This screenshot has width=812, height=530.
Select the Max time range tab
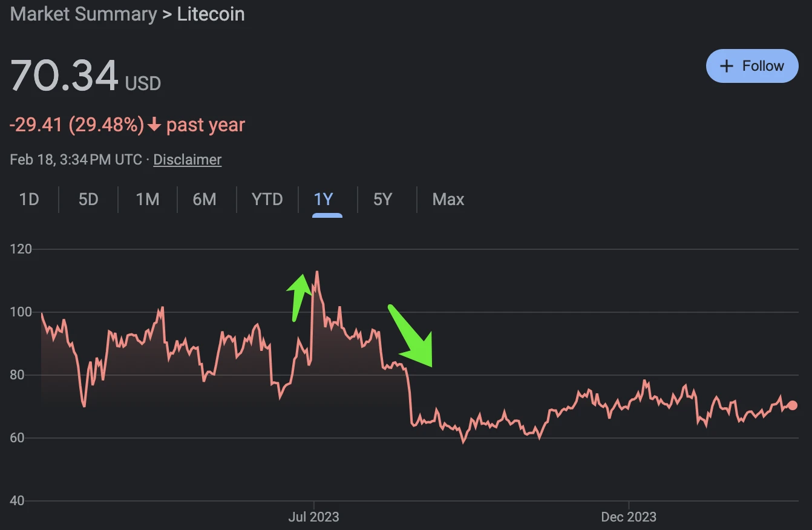click(x=448, y=199)
